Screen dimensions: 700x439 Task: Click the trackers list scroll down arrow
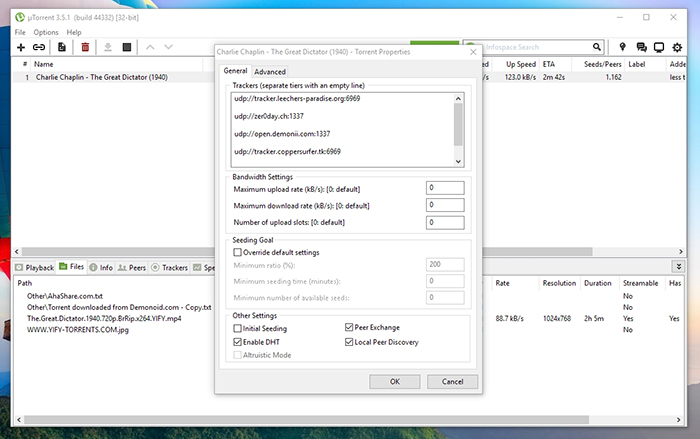click(458, 162)
